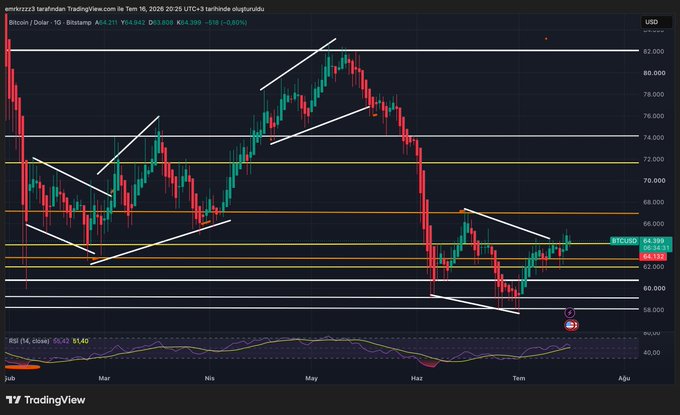Click the BTCUSD symbol price label
The width and height of the screenshot is (680, 415).
[624, 241]
